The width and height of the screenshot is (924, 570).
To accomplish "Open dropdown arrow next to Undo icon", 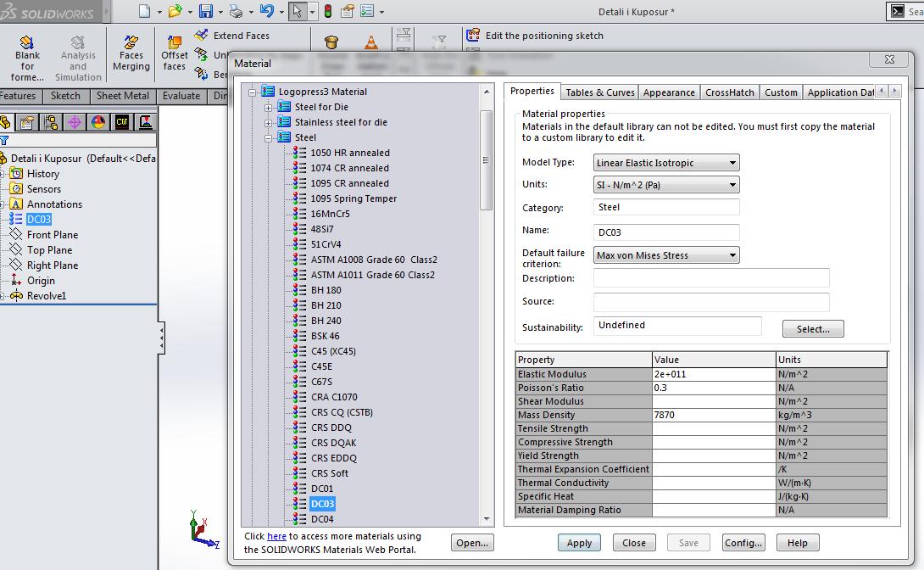I will click(x=281, y=11).
